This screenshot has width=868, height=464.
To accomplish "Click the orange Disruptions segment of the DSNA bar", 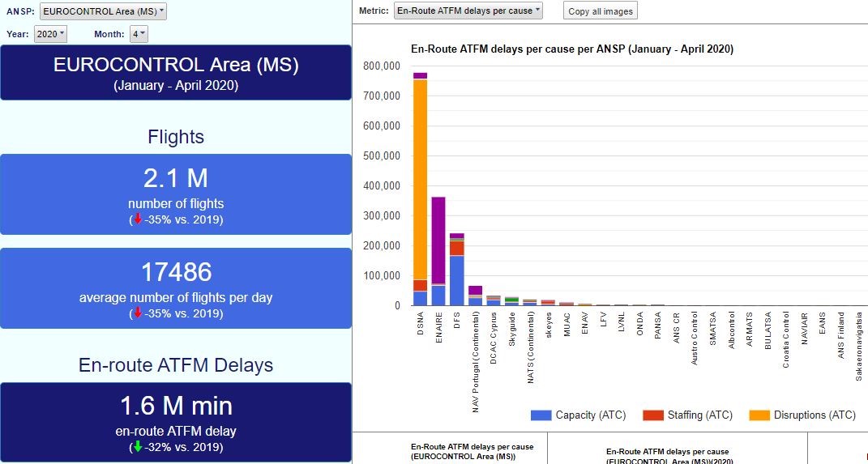I will coord(420,180).
